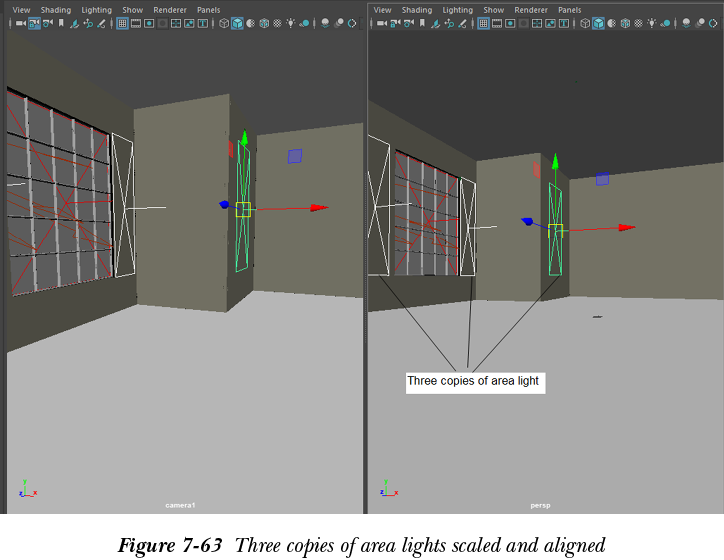
Task: Open the Show menu in left panel
Action: click(x=132, y=10)
